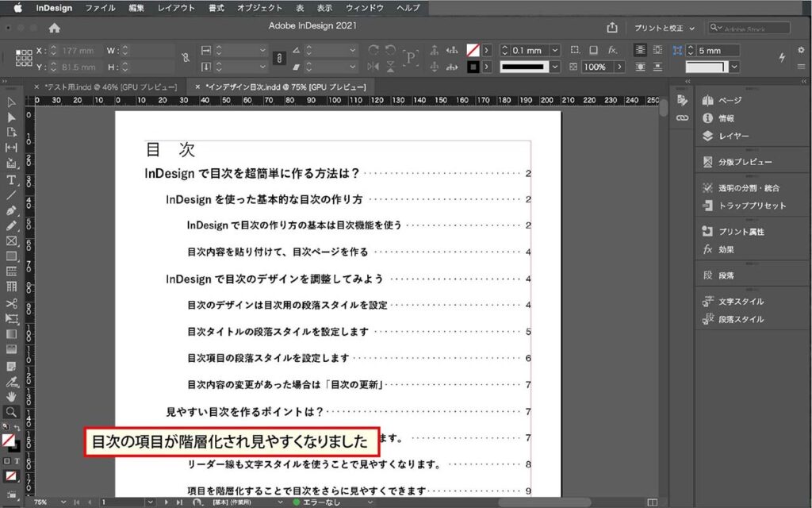Toggle formatting affects container button
This screenshot has width=812, height=508.
6,461
